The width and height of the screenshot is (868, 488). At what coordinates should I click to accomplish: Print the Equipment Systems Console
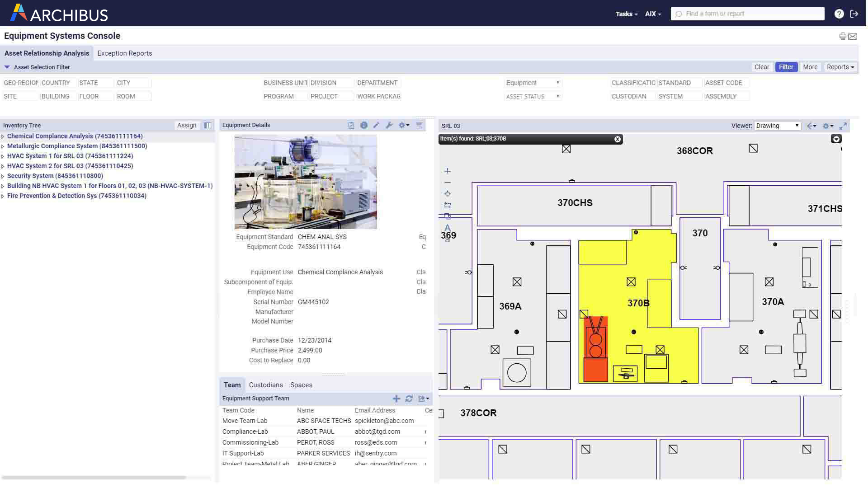point(843,36)
